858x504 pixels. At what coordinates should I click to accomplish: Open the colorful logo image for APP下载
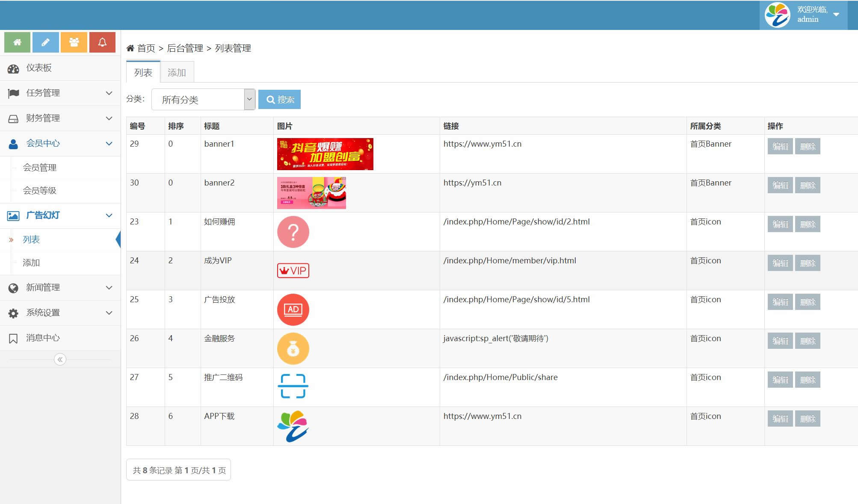293,426
